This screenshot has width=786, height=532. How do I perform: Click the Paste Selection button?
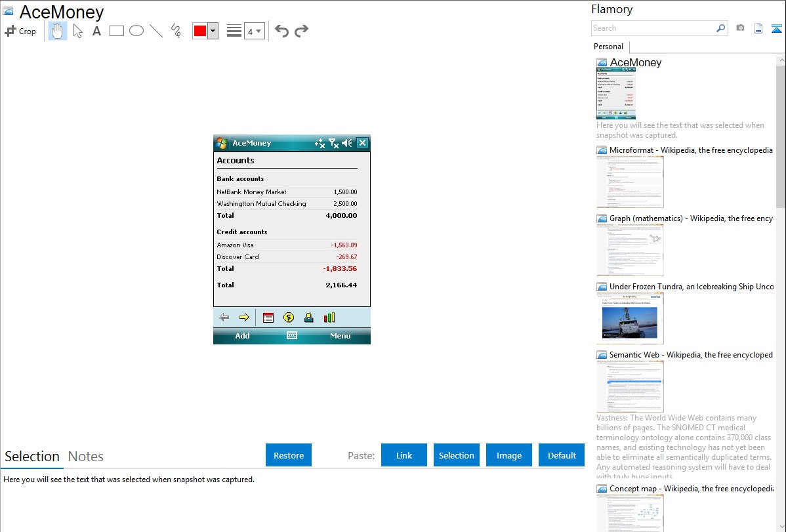(x=456, y=455)
